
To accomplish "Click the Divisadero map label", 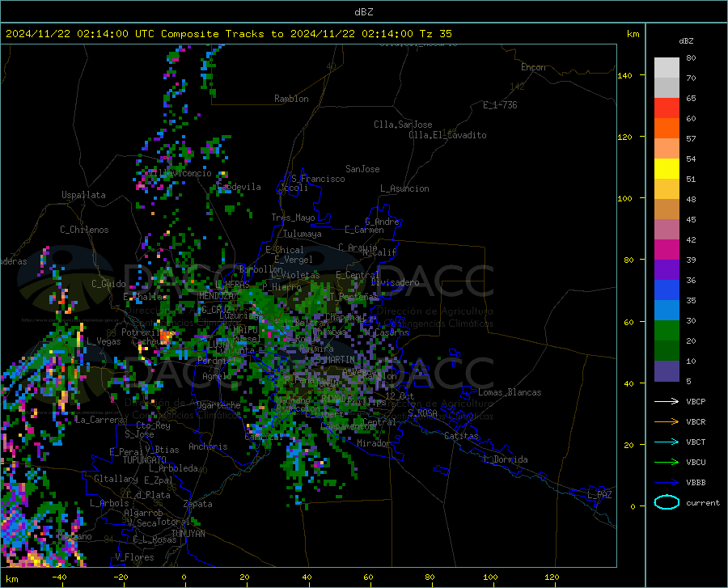I will [x=395, y=282].
